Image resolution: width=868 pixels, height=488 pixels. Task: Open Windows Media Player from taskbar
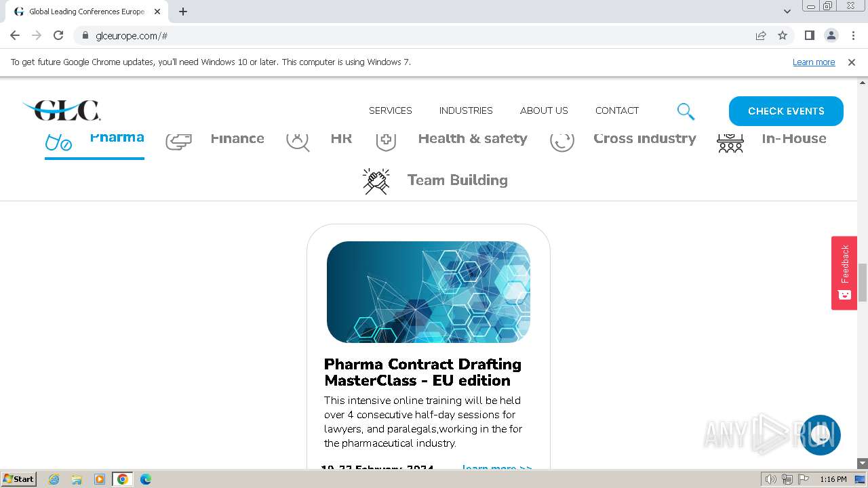(100, 479)
